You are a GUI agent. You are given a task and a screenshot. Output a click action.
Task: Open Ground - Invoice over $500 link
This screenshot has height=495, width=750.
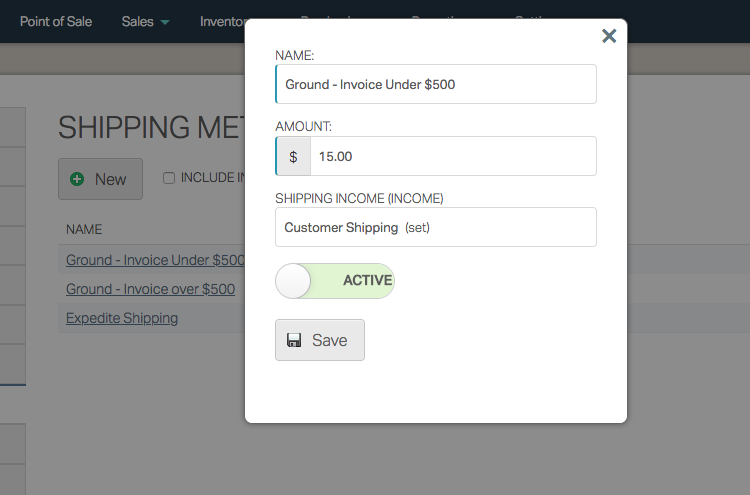coord(150,289)
